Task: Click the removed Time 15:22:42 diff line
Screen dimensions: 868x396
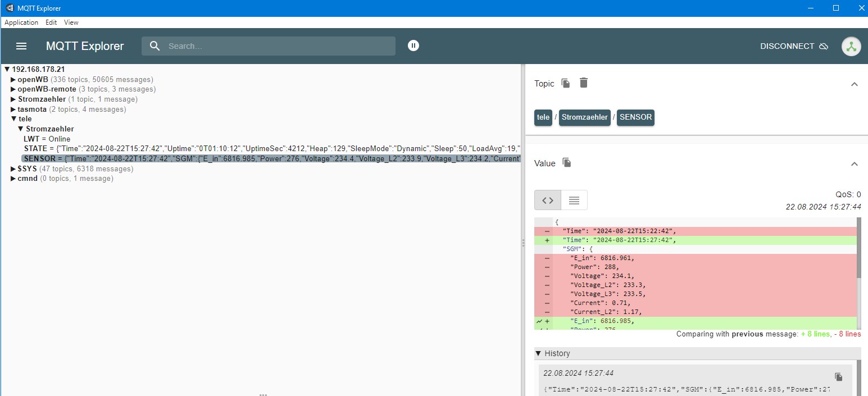Action: coord(696,231)
